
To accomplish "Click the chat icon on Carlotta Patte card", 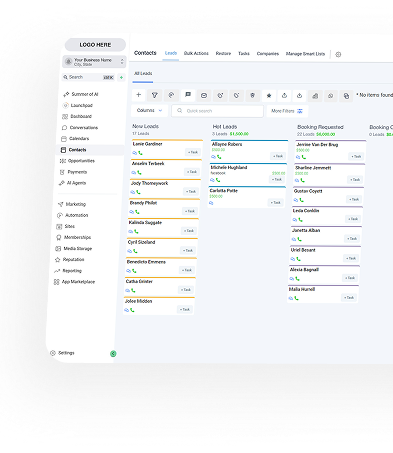I will click(211, 203).
